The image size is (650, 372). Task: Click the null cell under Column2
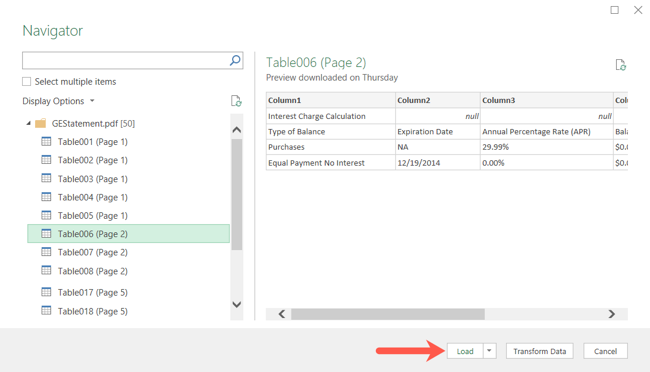(x=438, y=116)
